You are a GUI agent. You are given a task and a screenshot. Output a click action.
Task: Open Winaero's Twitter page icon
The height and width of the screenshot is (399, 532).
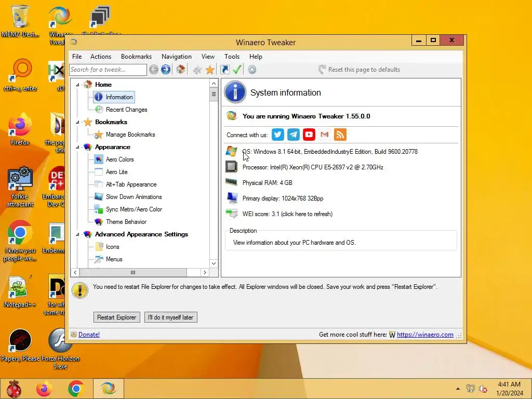[277, 135]
